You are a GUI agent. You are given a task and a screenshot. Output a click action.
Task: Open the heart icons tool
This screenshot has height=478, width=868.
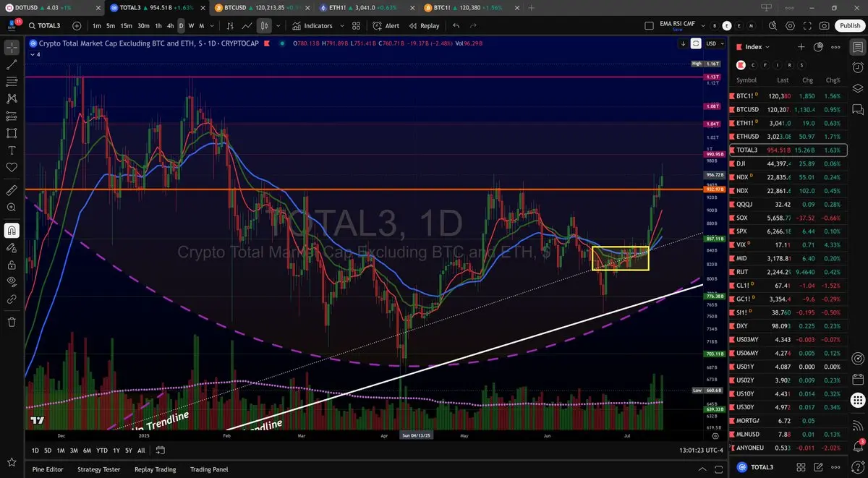tap(12, 168)
